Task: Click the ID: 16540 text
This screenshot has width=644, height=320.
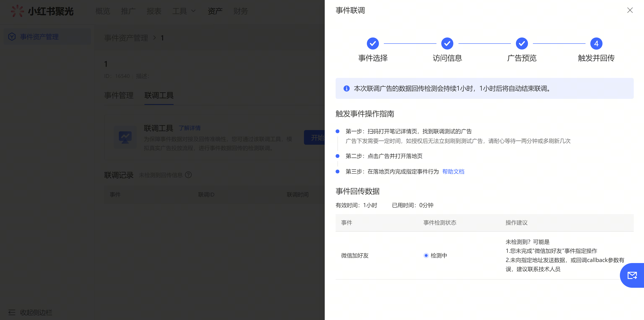Action: pos(117,76)
